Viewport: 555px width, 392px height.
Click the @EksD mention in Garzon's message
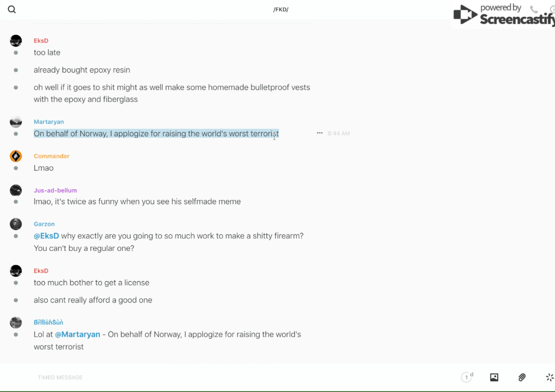(47, 236)
